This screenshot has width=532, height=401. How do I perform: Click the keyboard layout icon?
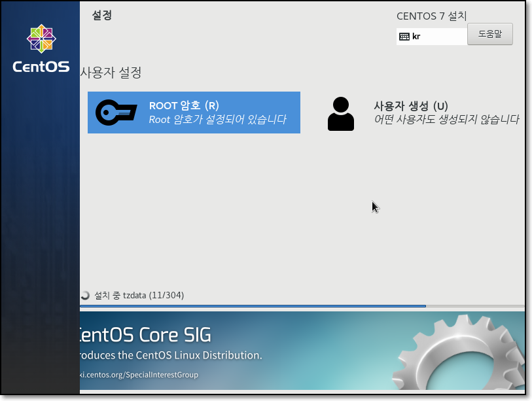pyautogui.click(x=404, y=37)
